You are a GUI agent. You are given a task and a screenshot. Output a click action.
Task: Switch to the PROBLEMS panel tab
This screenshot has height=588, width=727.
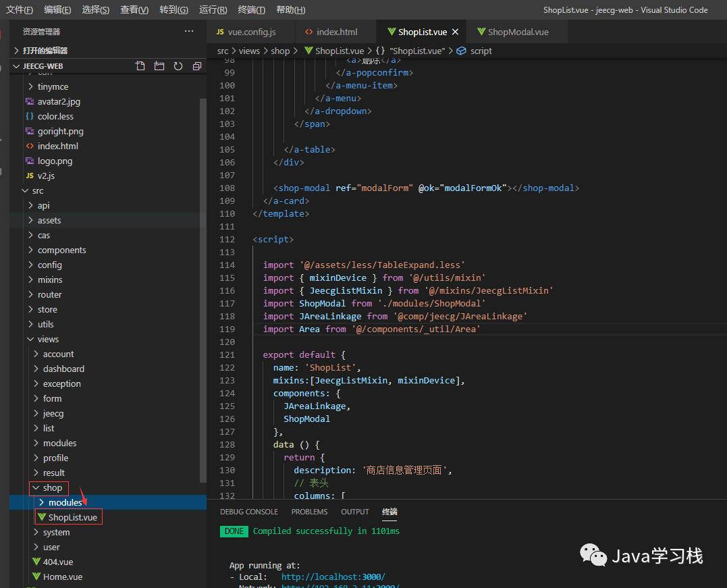pos(309,512)
